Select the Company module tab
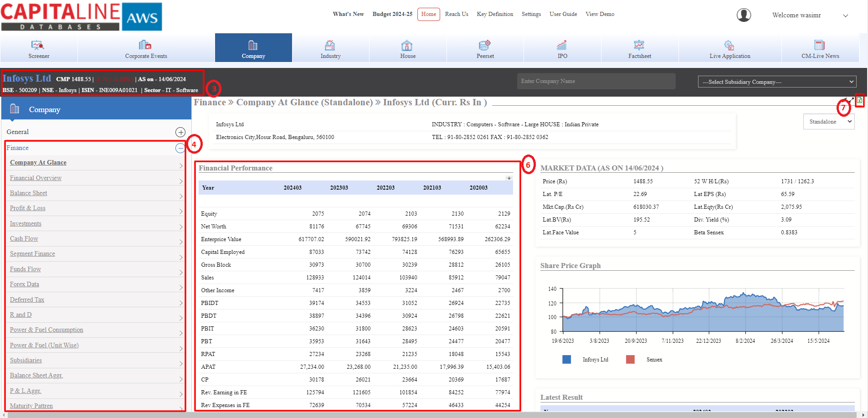The height and width of the screenshot is (418, 868). click(253, 47)
